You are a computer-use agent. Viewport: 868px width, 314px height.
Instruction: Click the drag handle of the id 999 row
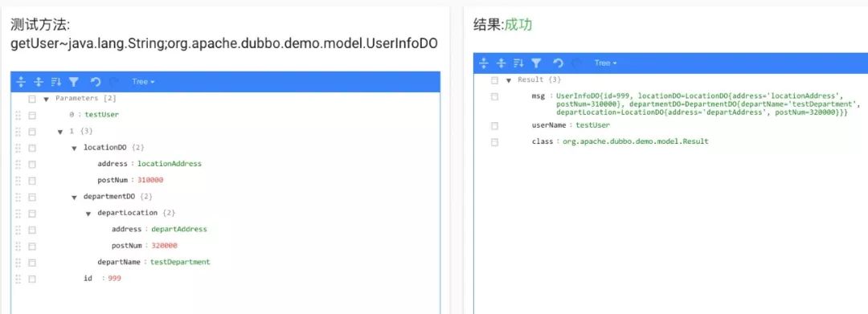[18, 279]
